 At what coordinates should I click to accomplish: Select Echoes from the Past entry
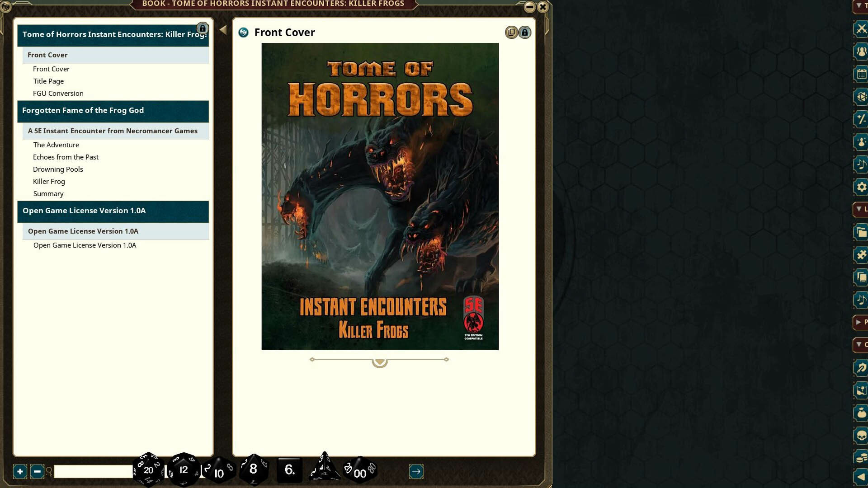tap(66, 157)
